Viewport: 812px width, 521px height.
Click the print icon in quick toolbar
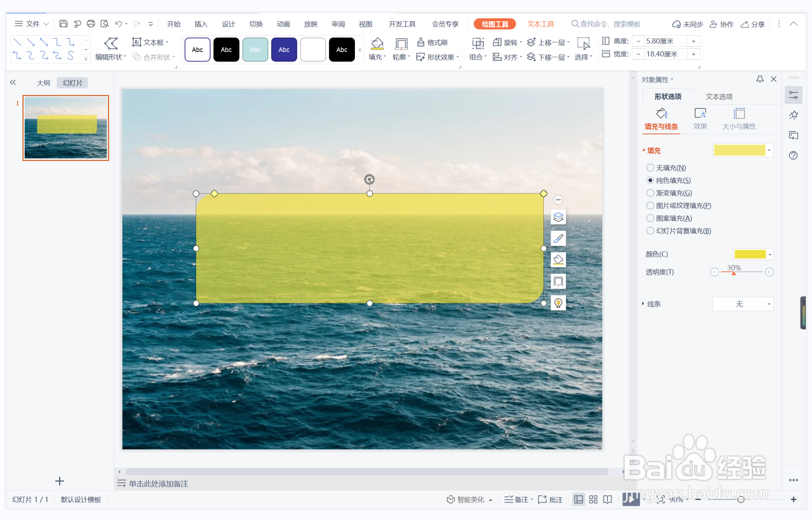(91, 24)
